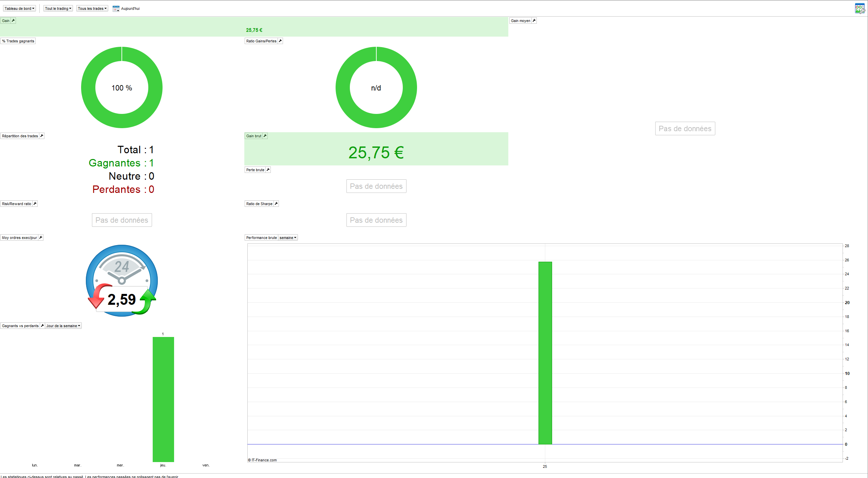Click wrench icon beside Ratio Gains/Pertes
Image resolution: width=868 pixels, height=478 pixels.
[x=280, y=41]
